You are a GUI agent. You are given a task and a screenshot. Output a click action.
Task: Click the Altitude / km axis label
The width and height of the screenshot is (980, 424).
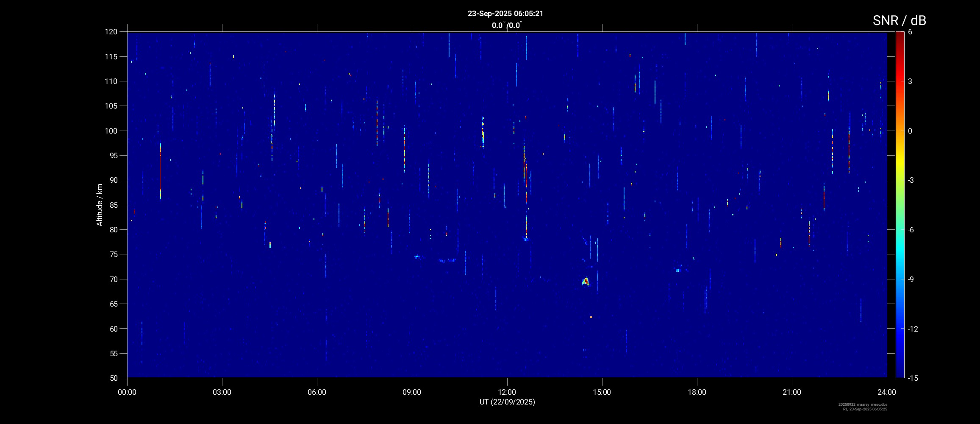[x=100, y=205]
